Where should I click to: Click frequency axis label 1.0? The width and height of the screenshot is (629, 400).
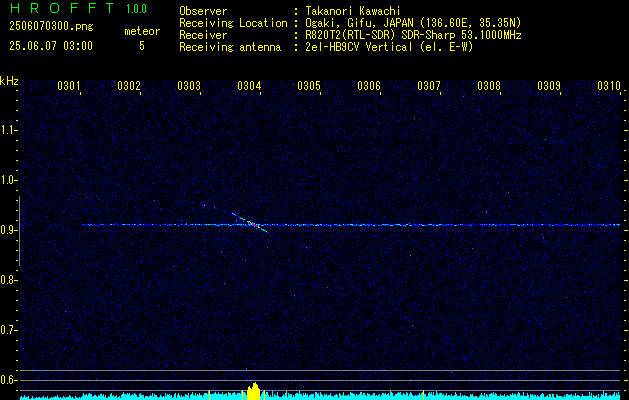[x=8, y=180]
